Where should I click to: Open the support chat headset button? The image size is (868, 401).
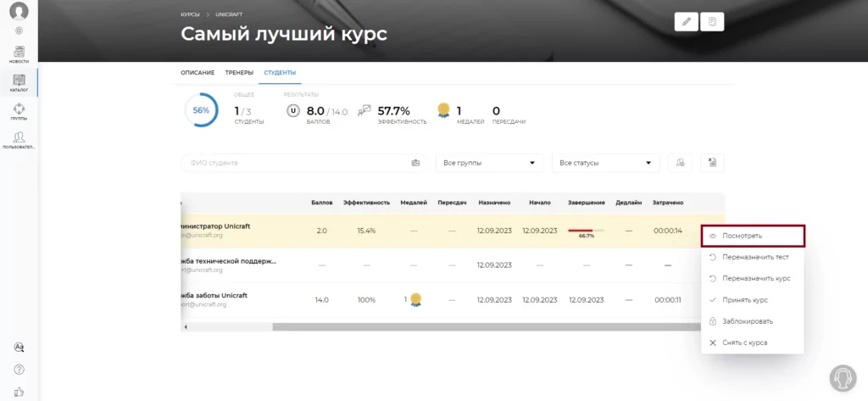843,378
